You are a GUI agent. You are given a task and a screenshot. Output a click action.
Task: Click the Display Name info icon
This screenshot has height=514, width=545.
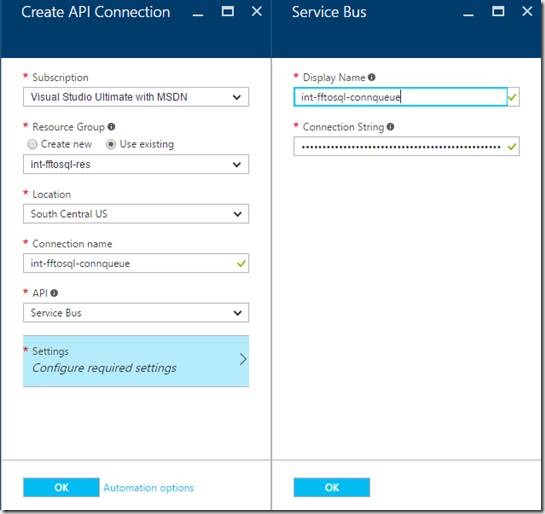point(372,77)
